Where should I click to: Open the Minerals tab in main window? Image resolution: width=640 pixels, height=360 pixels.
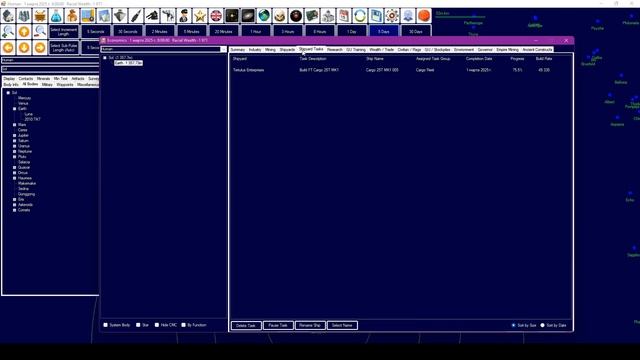(x=43, y=78)
